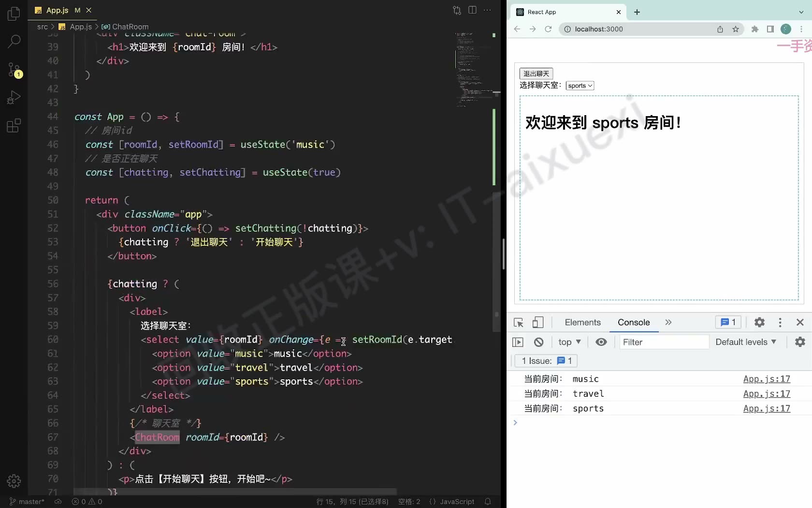
Task: Share this page from the address bar
Action: [x=720, y=29]
